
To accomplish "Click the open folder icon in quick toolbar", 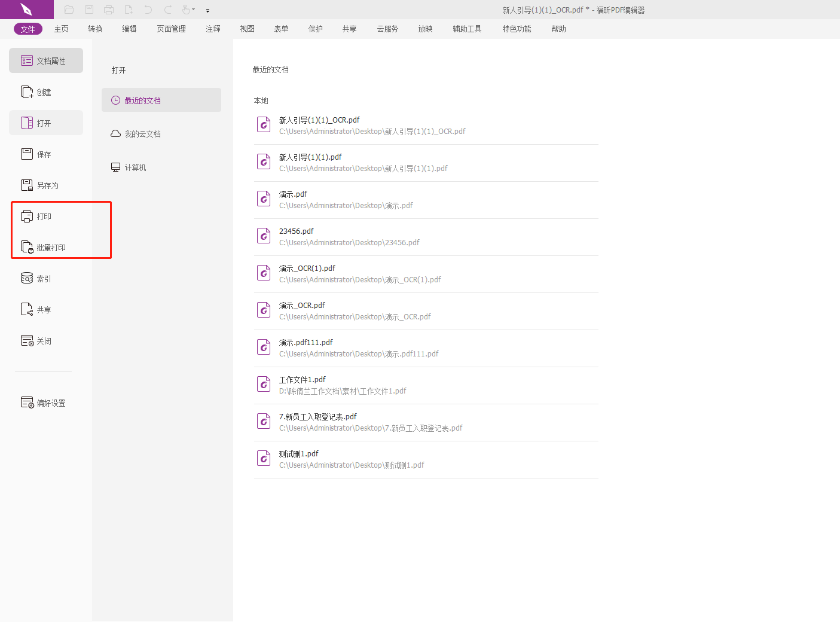I will pos(69,10).
